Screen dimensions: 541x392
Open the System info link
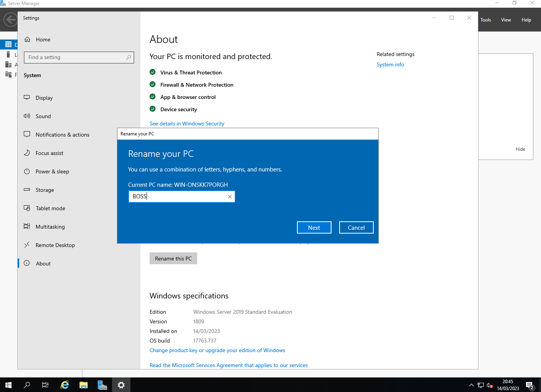point(390,64)
